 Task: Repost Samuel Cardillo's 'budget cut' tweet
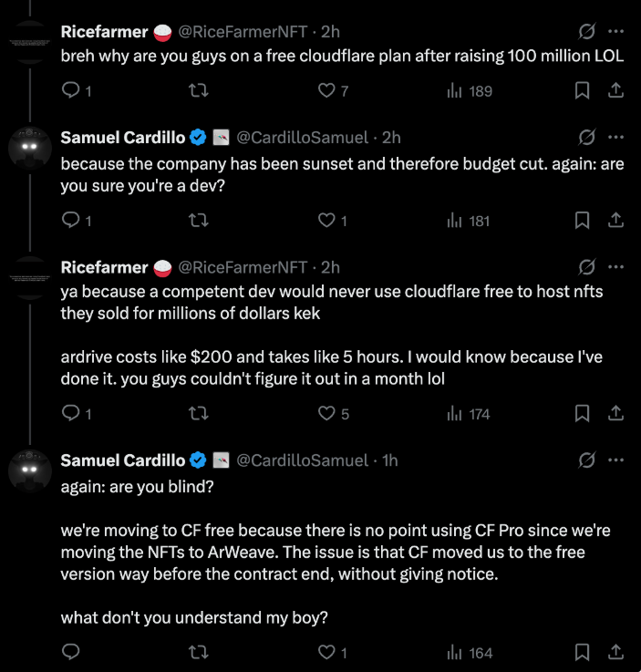click(199, 221)
